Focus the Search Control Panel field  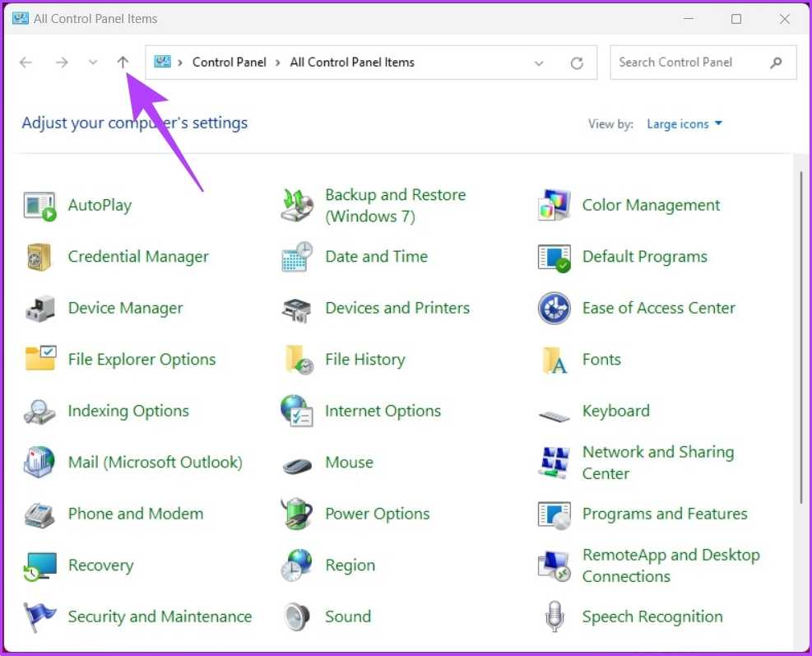(689, 63)
